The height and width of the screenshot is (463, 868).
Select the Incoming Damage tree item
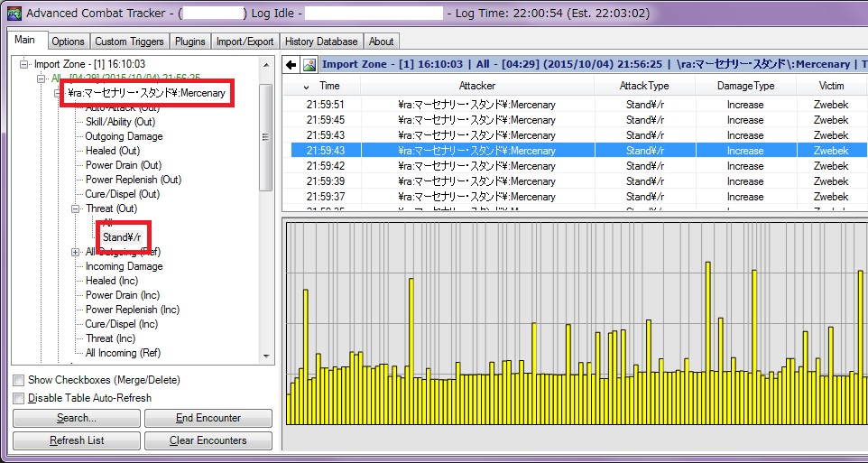(124, 266)
